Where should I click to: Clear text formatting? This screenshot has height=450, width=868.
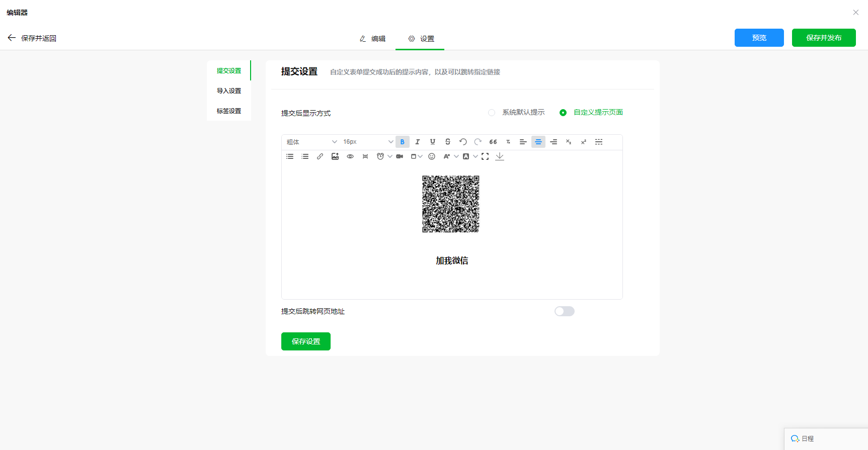point(508,142)
